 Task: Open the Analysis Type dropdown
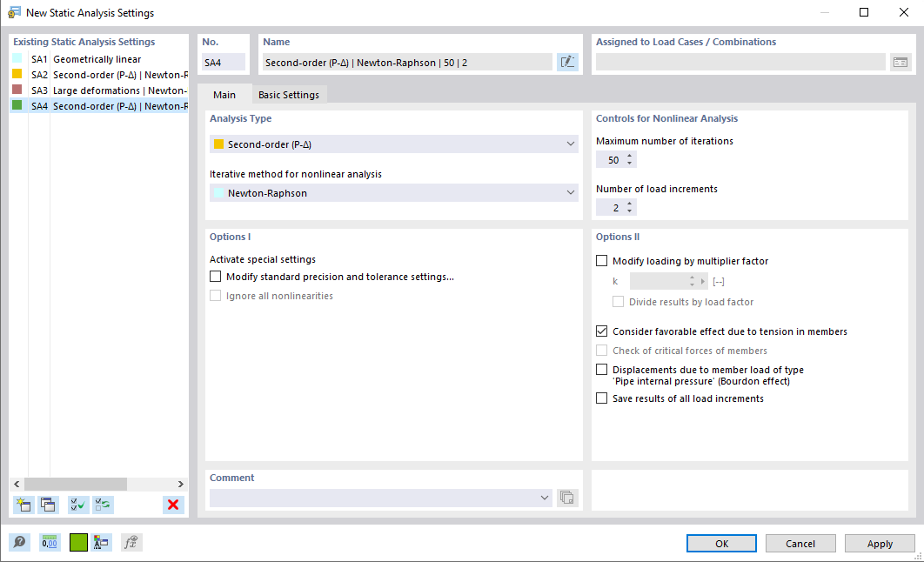(572, 143)
